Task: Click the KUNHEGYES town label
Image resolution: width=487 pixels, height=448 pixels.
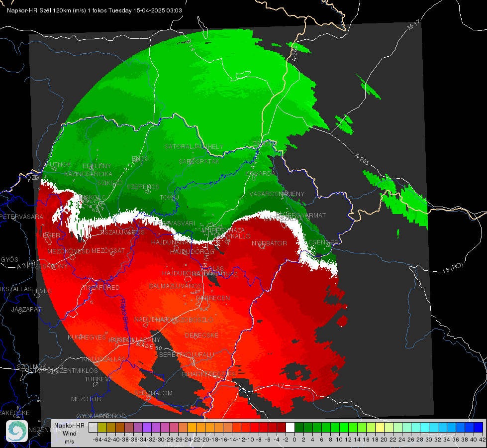Action: pyautogui.click(x=87, y=337)
